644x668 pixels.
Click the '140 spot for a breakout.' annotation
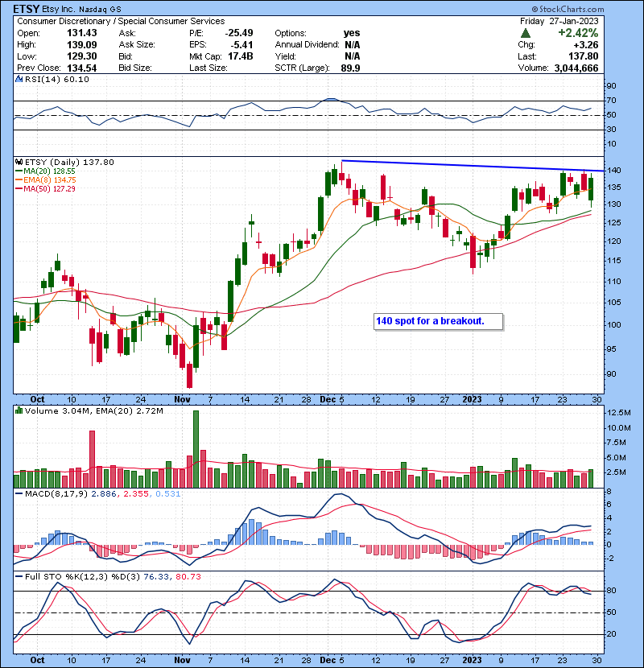(x=438, y=321)
